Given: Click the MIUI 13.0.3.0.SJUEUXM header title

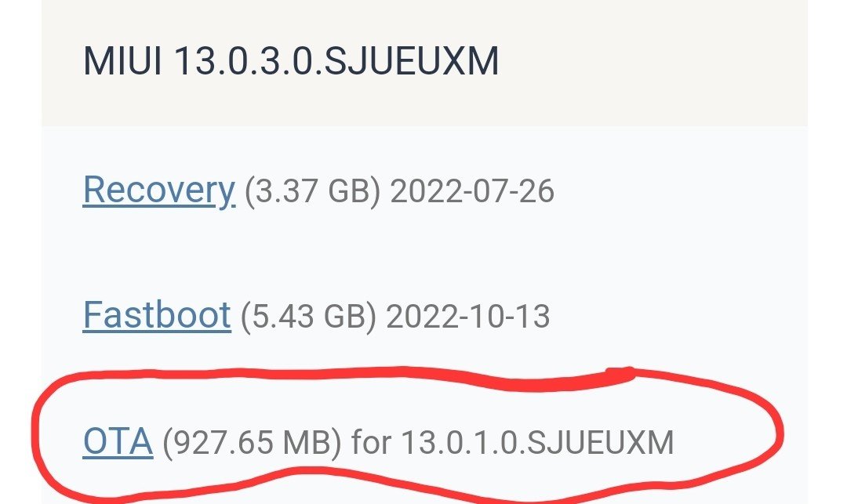Looking at the screenshot, I should [x=291, y=62].
